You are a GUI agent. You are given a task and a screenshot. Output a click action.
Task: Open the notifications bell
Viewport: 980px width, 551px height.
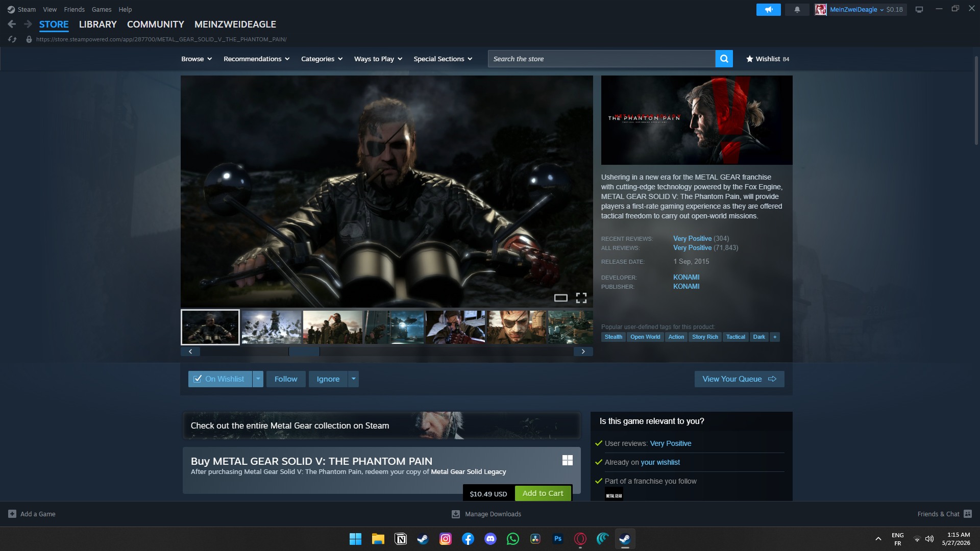click(797, 9)
